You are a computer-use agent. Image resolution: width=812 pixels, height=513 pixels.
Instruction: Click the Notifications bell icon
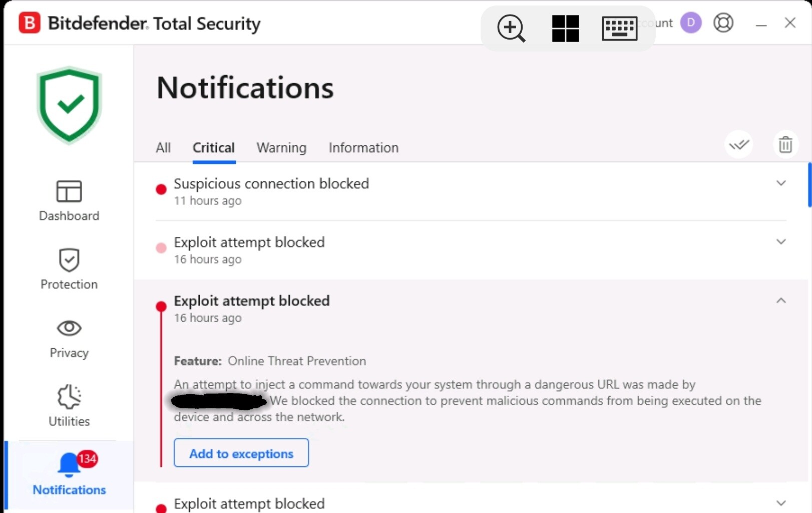click(69, 465)
